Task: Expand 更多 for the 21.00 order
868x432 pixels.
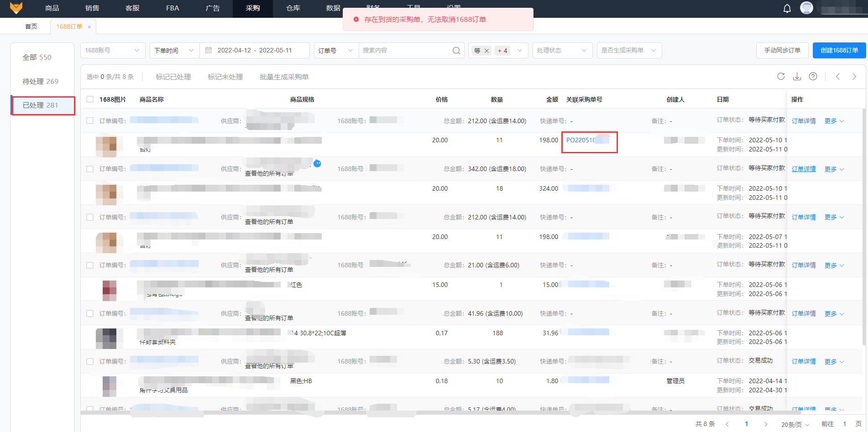Action: pyautogui.click(x=834, y=265)
